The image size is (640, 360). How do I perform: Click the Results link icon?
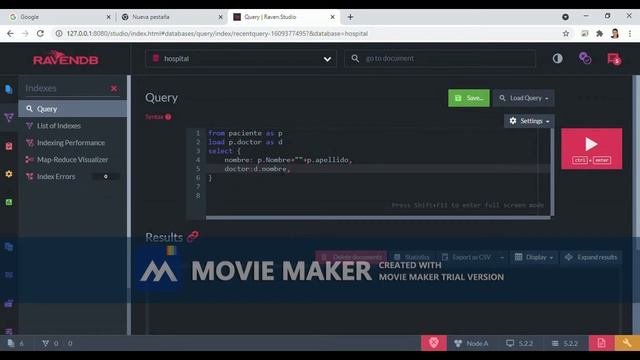tap(193, 236)
